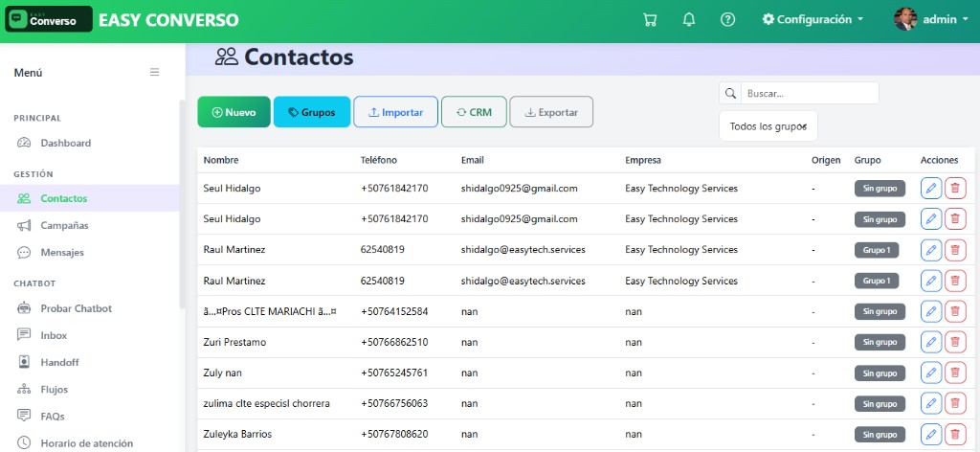Screen dimensions: 980x452
Task: Collapse the sidebar with the hamburger icon
Action: pos(154,72)
